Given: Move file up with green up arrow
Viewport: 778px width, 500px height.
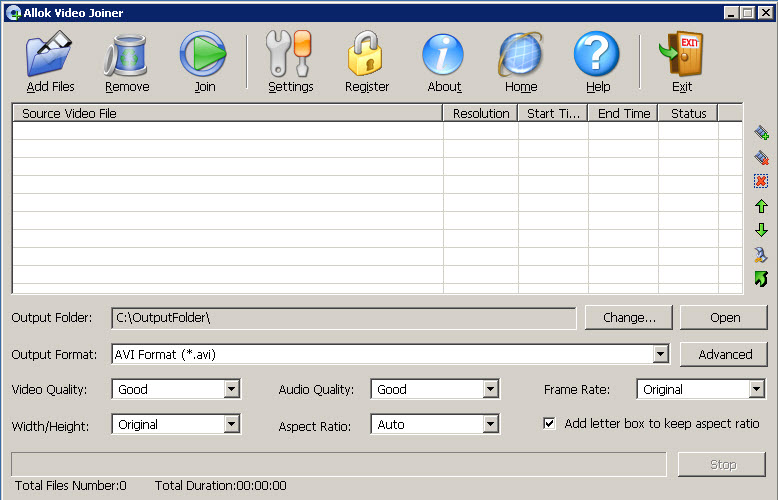Looking at the screenshot, I should coord(761,206).
